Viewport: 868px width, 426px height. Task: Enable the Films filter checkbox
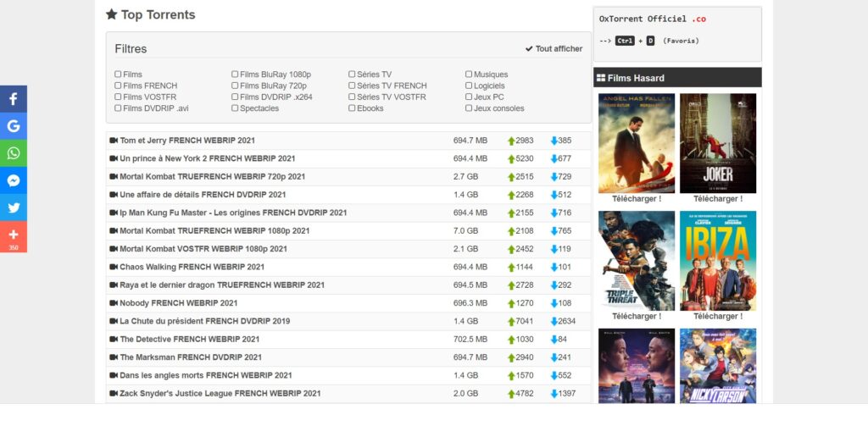(x=118, y=75)
